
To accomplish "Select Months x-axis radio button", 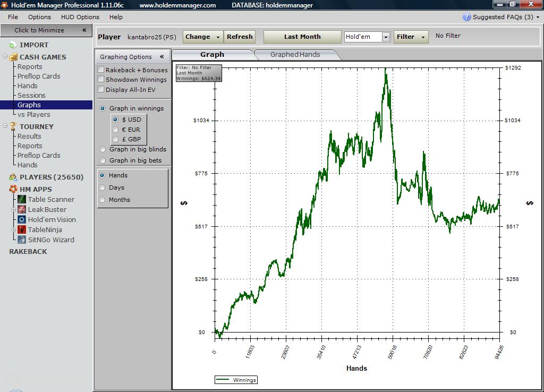I will click(x=102, y=200).
